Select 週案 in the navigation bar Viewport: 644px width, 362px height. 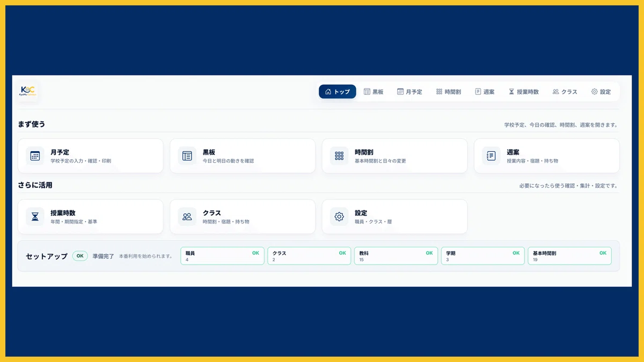point(485,92)
